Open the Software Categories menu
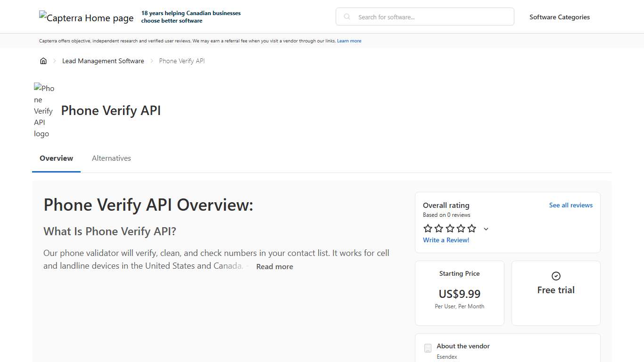 (560, 17)
